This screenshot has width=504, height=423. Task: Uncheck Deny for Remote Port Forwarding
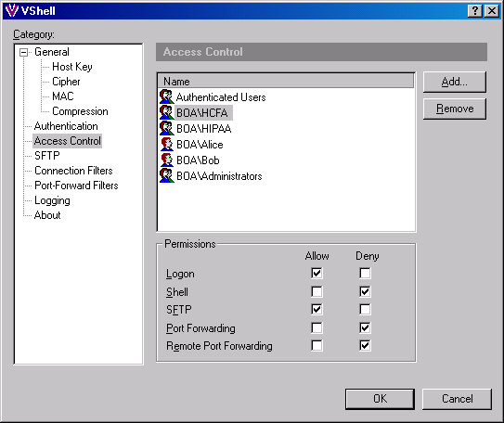tap(365, 346)
